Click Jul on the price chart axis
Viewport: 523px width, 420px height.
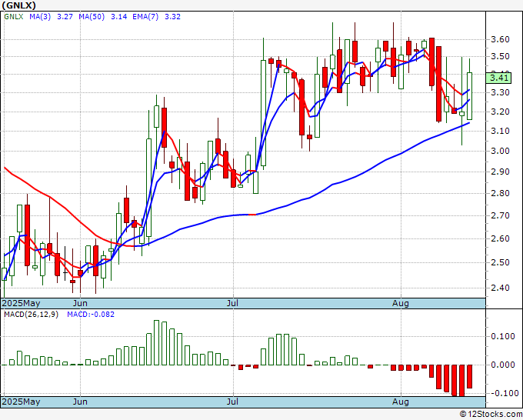click(232, 303)
